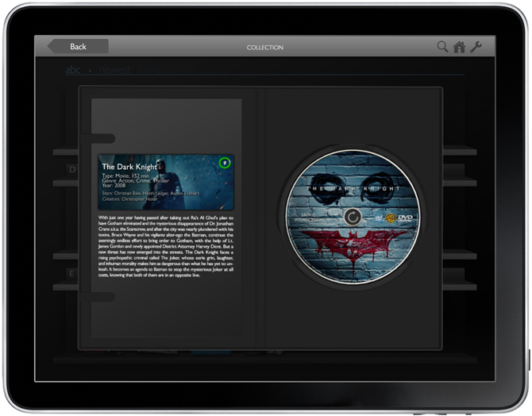Tap the COLLECTION header title
This screenshot has width=532, height=416.
click(x=264, y=48)
